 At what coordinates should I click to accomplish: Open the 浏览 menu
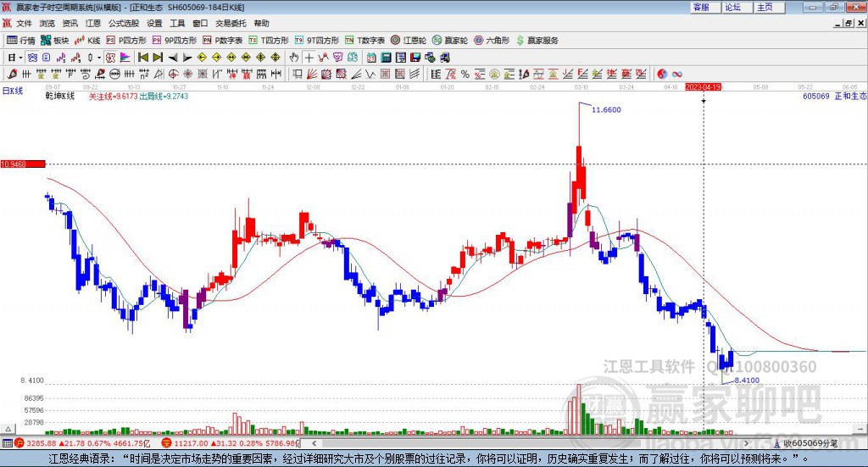click(47, 23)
